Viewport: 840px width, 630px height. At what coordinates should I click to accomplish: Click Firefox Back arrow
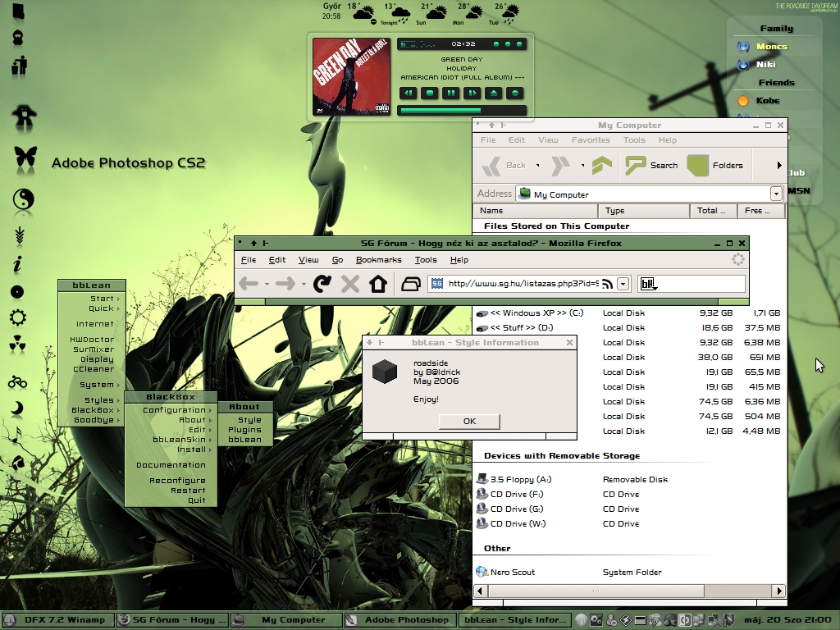pyautogui.click(x=249, y=283)
